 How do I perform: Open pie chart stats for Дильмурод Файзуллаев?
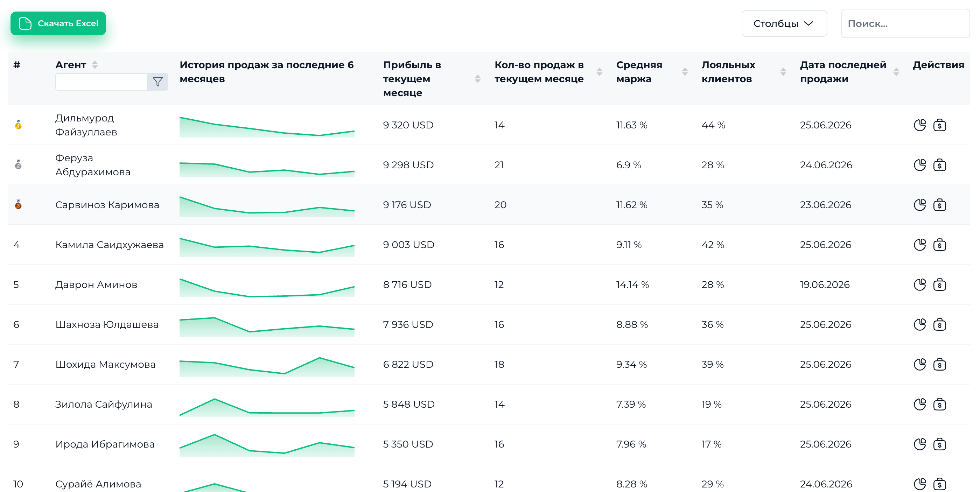(x=919, y=125)
